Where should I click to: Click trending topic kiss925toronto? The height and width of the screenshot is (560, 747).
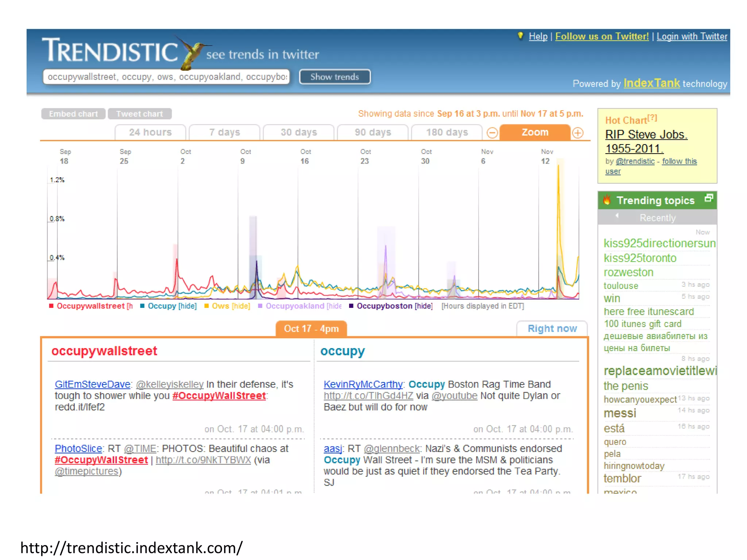click(x=640, y=258)
